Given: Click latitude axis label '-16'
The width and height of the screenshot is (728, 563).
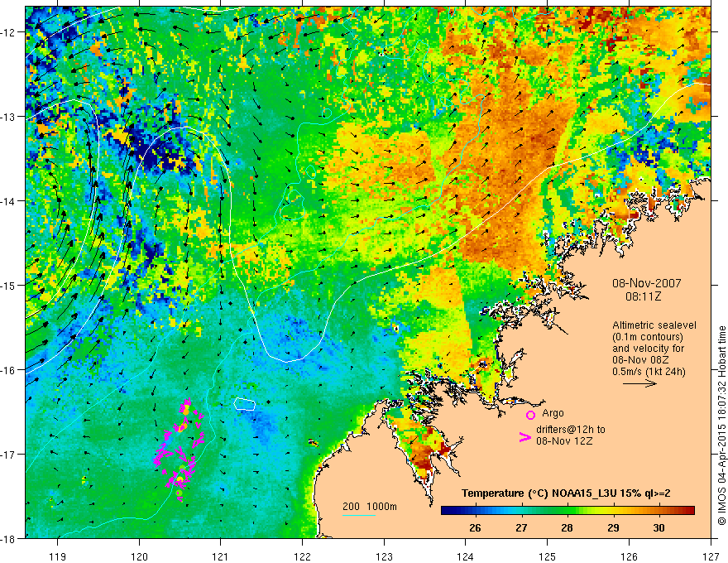Looking at the screenshot, I should tap(8, 370).
